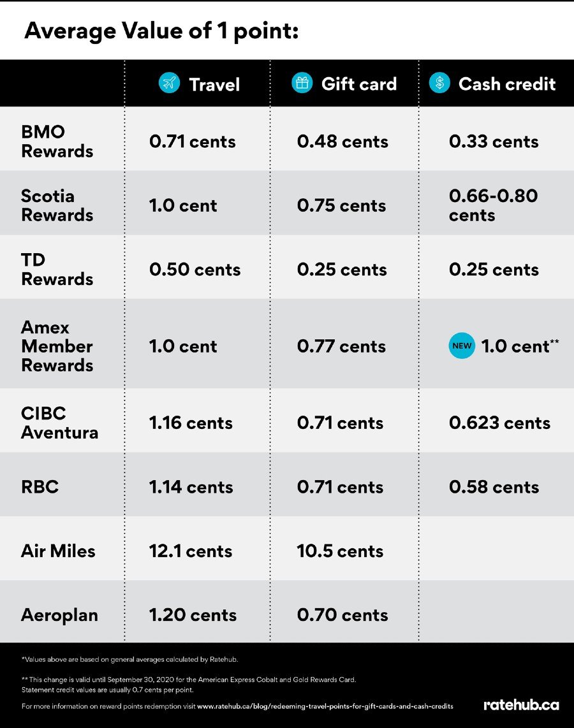
Task: Click the ratehub.ca logo
Action: pos(521,705)
